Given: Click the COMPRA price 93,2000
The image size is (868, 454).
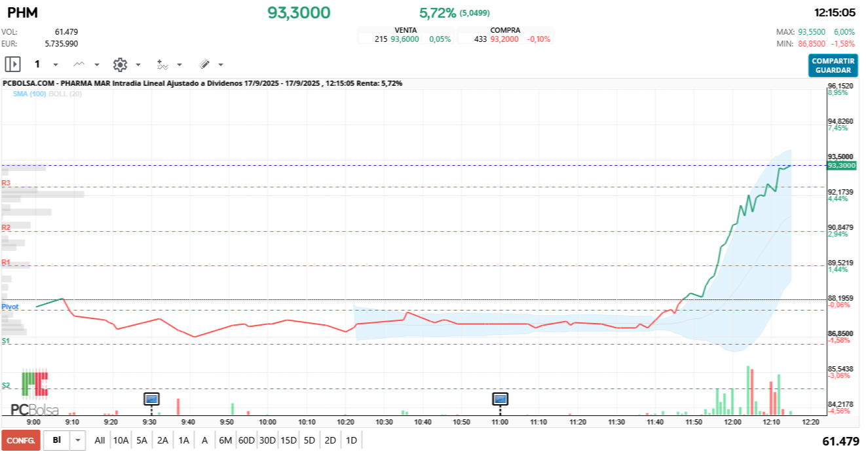Looking at the screenshot, I should pyautogui.click(x=504, y=39).
